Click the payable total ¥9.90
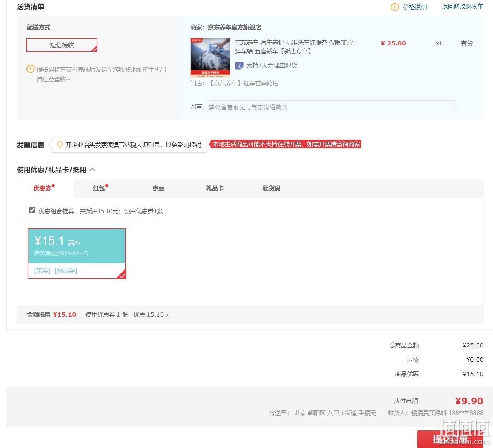Image resolution: width=493 pixels, height=448 pixels. 469,401
